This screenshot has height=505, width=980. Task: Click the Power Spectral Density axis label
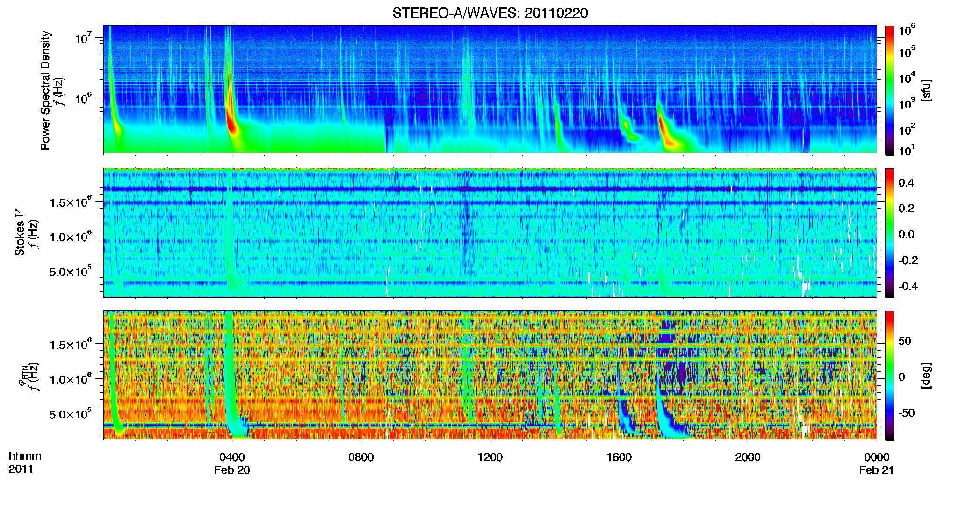pos(45,90)
